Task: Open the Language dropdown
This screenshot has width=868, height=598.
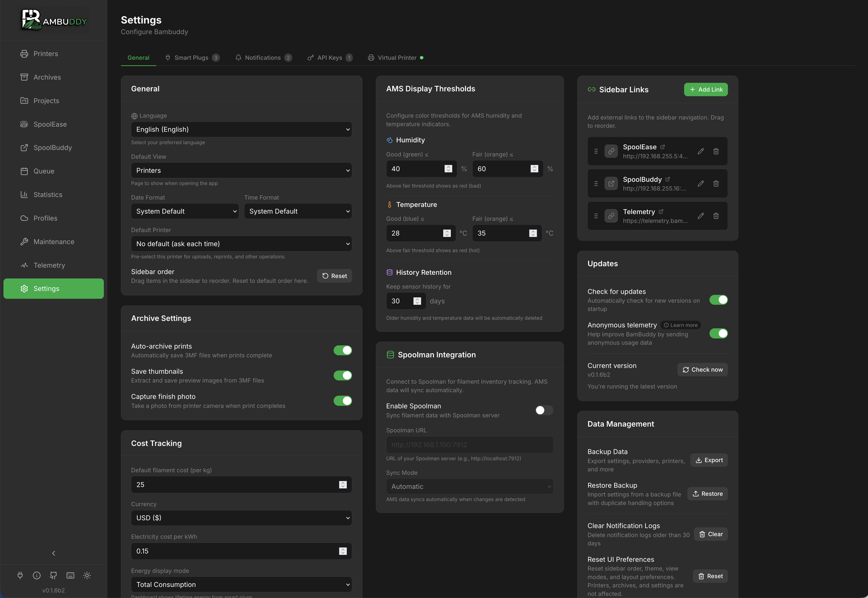Action: [x=241, y=130]
